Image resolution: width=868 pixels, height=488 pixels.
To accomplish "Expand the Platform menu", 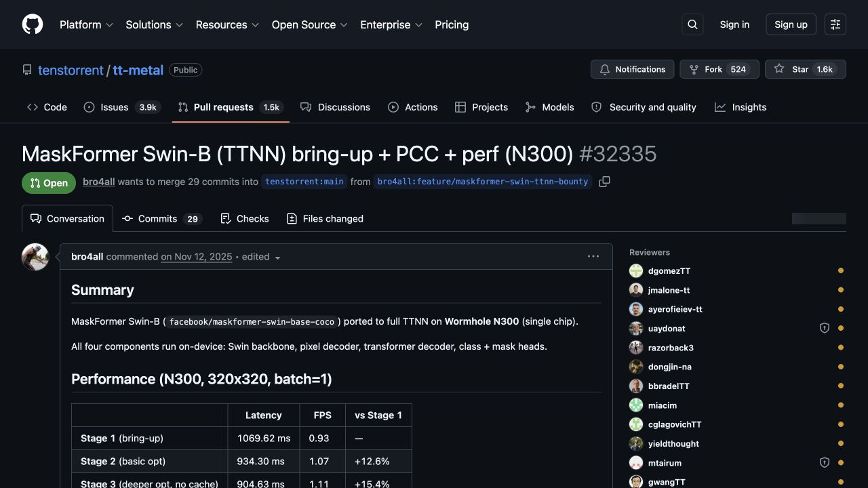I will 86,24.
